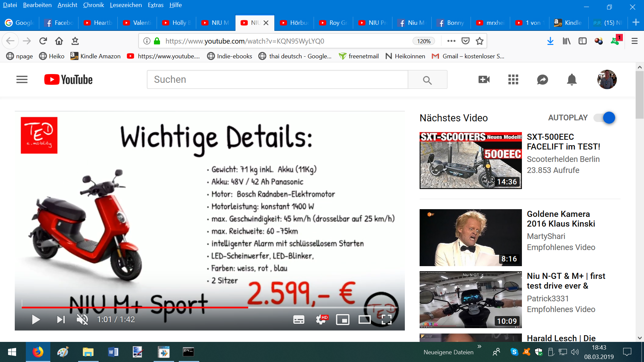Click the YouTube apps grid icon
The height and width of the screenshot is (362, 644).
[513, 80]
